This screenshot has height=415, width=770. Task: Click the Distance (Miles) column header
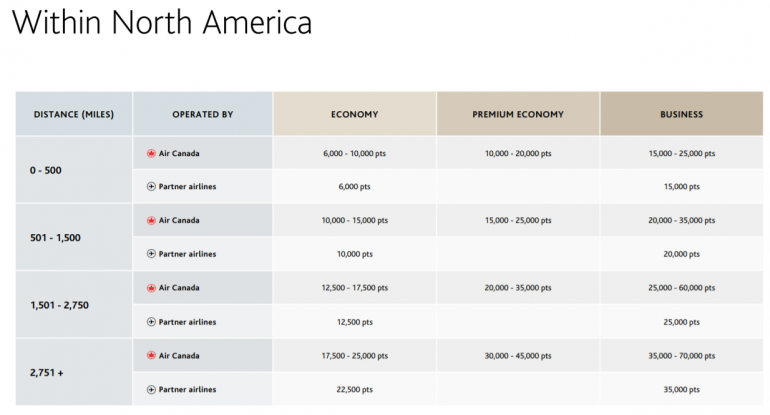tap(74, 115)
